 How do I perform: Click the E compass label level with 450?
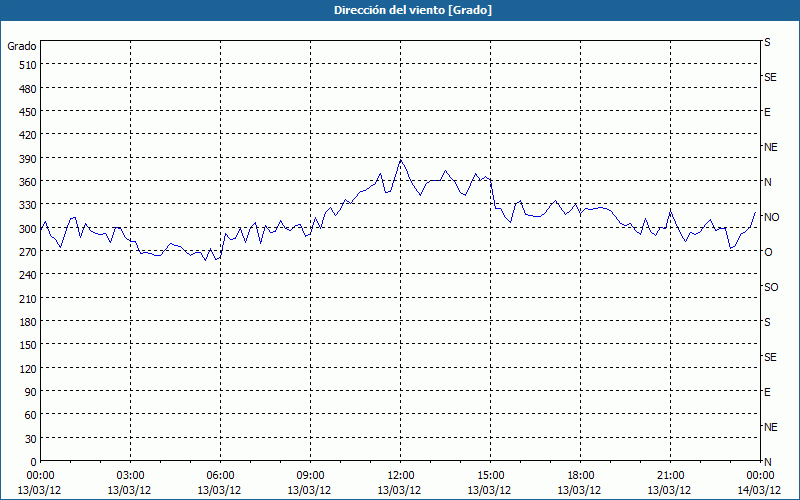(767, 112)
